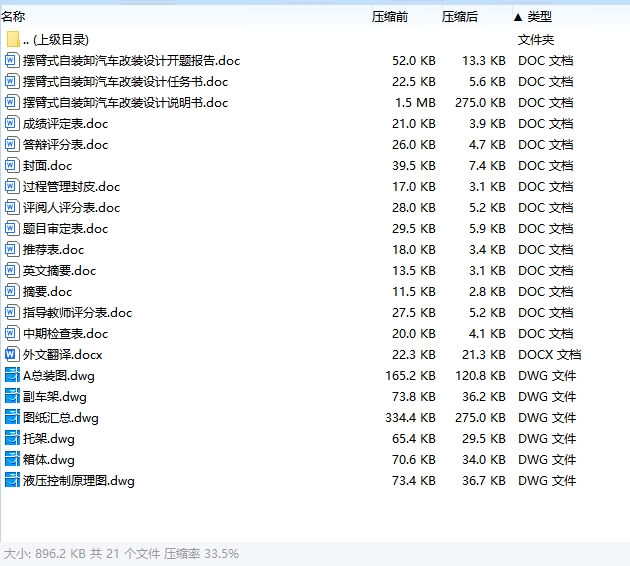
Task: Click the 36.7 KB compressed size value
Action: tap(484, 480)
